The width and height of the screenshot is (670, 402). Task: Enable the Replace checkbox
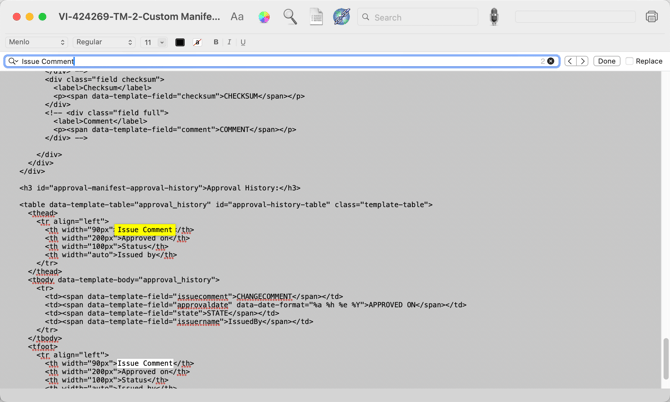pos(629,61)
